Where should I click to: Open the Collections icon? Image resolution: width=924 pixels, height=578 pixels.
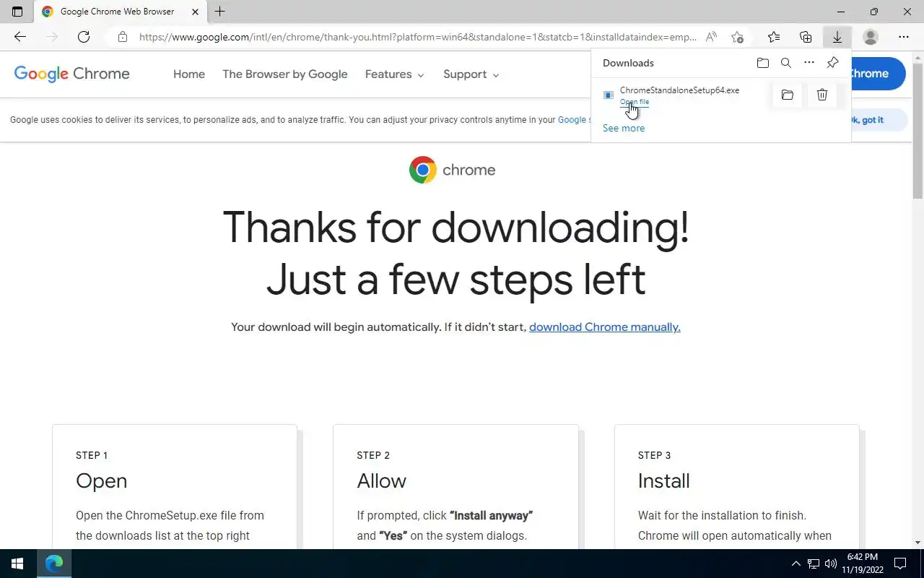(x=806, y=37)
